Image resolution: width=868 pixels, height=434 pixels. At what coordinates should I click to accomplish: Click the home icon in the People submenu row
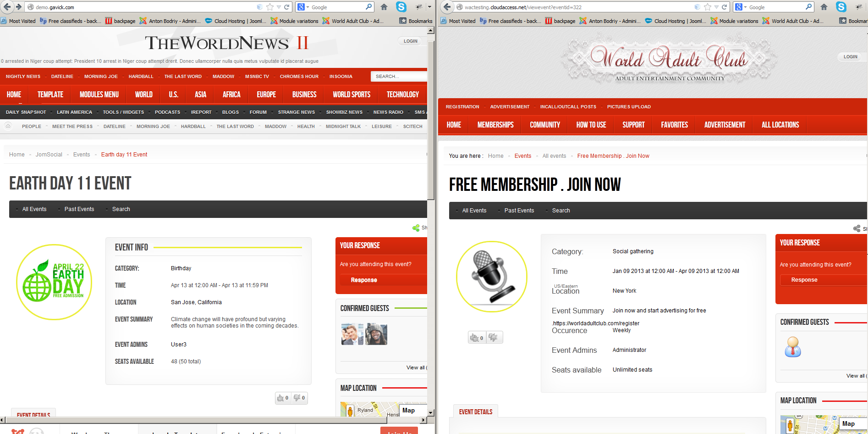pyautogui.click(x=8, y=126)
